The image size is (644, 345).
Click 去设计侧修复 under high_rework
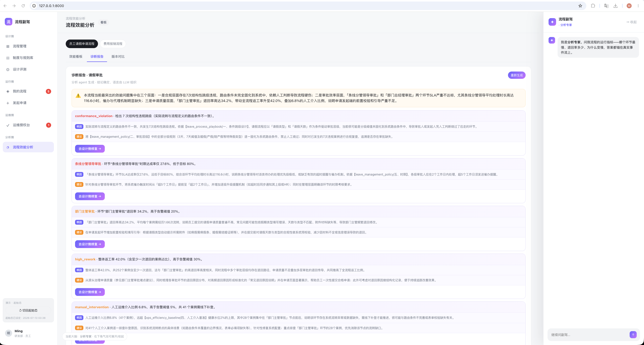[x=90, y=292]
